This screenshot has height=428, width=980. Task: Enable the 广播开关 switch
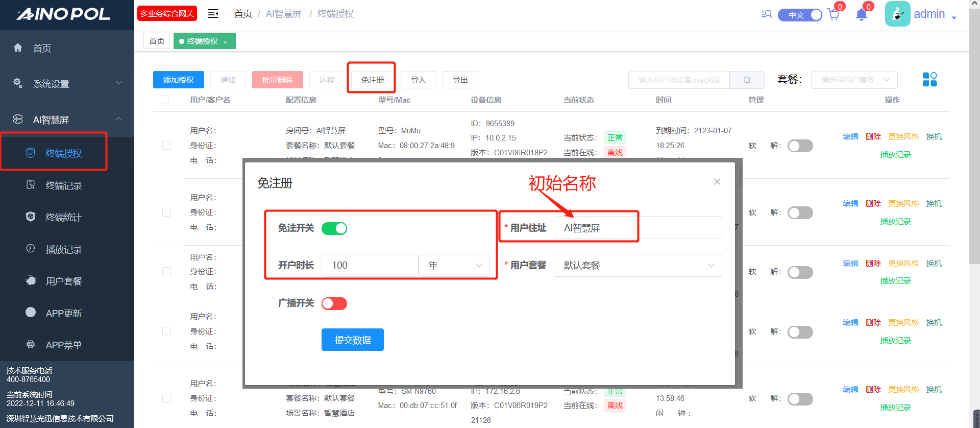(334, 303)
